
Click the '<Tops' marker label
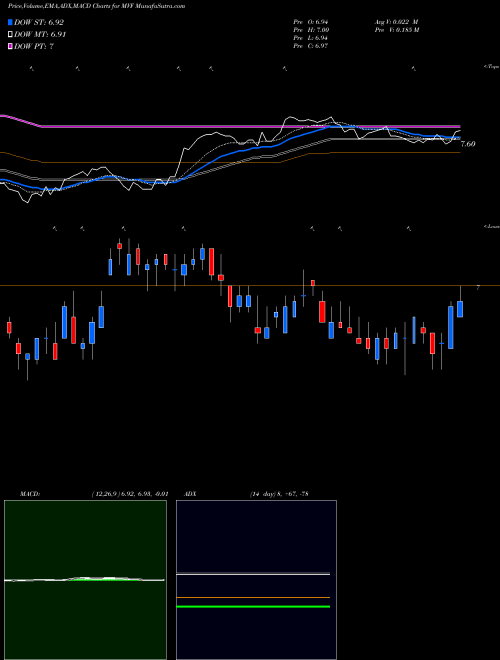point(492,67)
